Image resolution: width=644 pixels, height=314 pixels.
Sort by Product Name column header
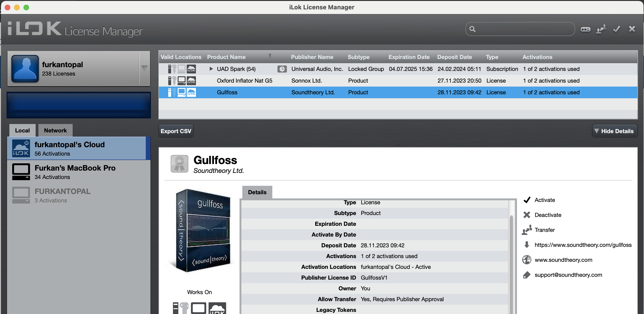pos(226,57)
